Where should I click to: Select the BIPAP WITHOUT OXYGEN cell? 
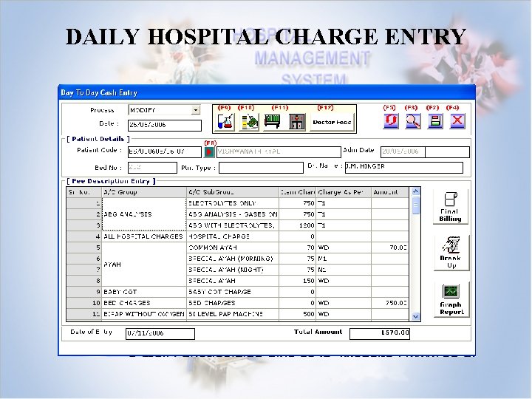[144, 314]
